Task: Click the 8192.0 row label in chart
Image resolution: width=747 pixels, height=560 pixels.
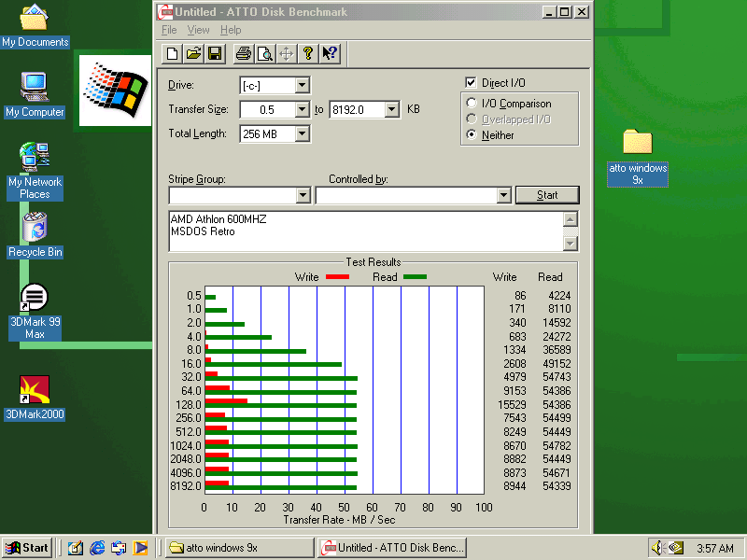Action: (186, 486)
